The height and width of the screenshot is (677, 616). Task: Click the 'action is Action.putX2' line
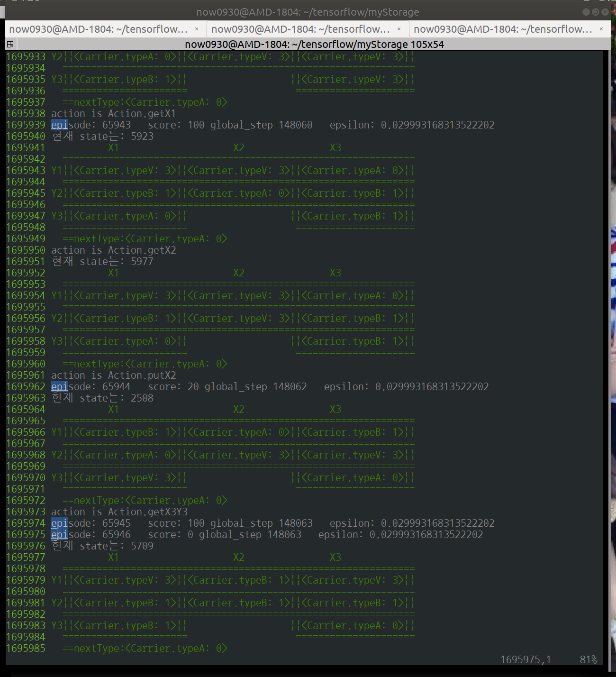tap(113, 375)
